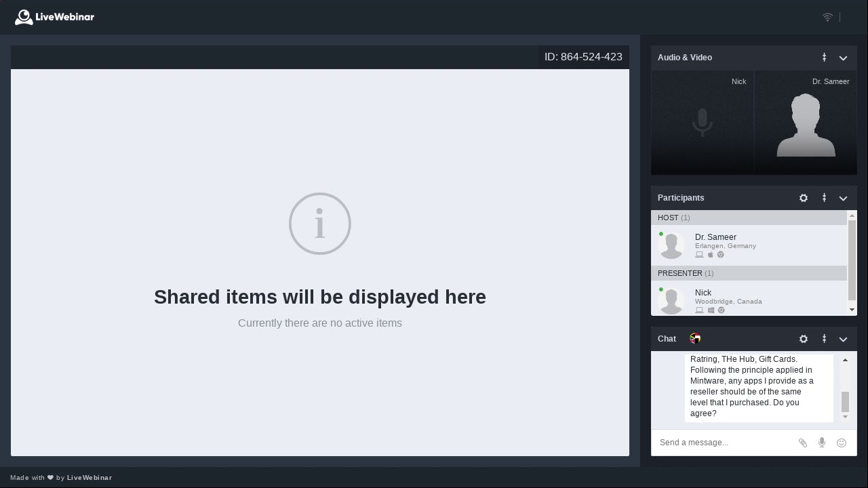Image resolution: width=868 pixels, height=488 pixels.
Task: Select Dr. Sameer in participants list
Action: [x=749, y=245]
